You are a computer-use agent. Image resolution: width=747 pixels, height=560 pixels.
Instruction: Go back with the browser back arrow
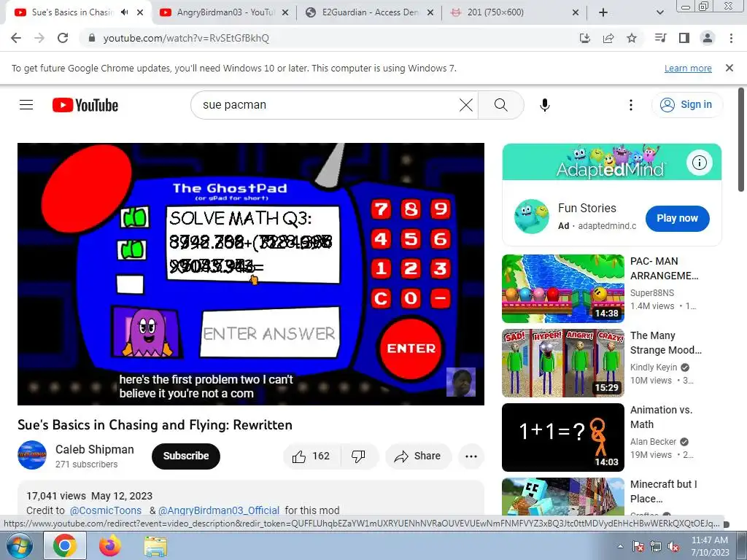(x=16, y=38)
